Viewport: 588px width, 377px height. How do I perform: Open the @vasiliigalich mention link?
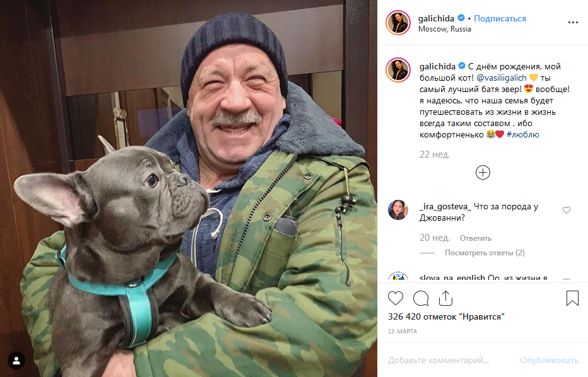(x=502, y=78)
